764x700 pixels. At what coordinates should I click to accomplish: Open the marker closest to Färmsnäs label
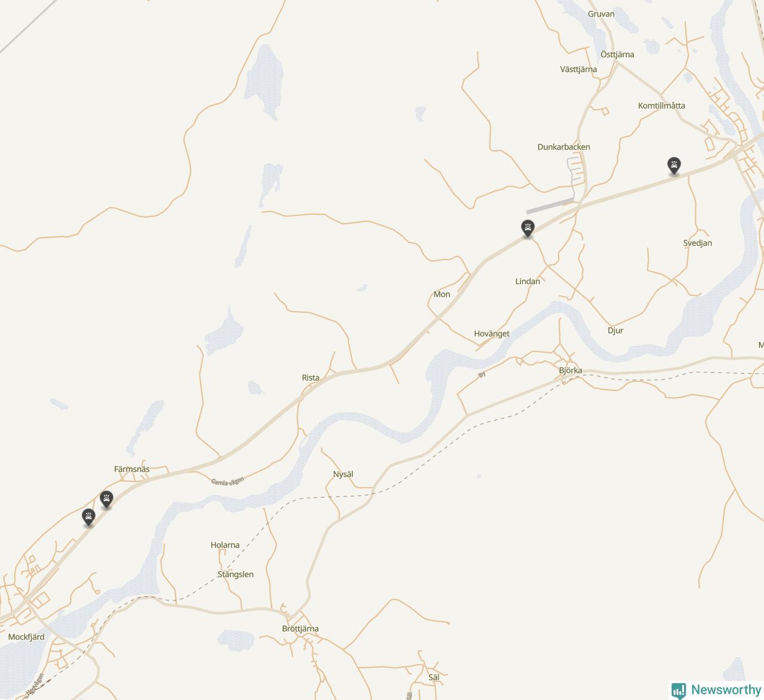107,499
